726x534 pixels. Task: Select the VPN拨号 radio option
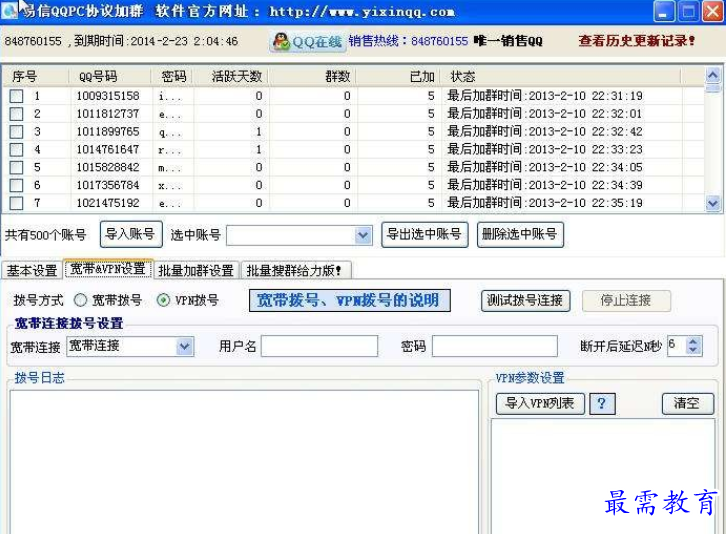tap(163, 301)
